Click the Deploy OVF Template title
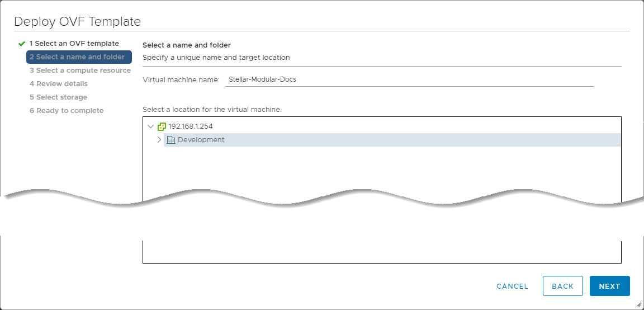Screen dimensions: 644x310 (77, 22)
